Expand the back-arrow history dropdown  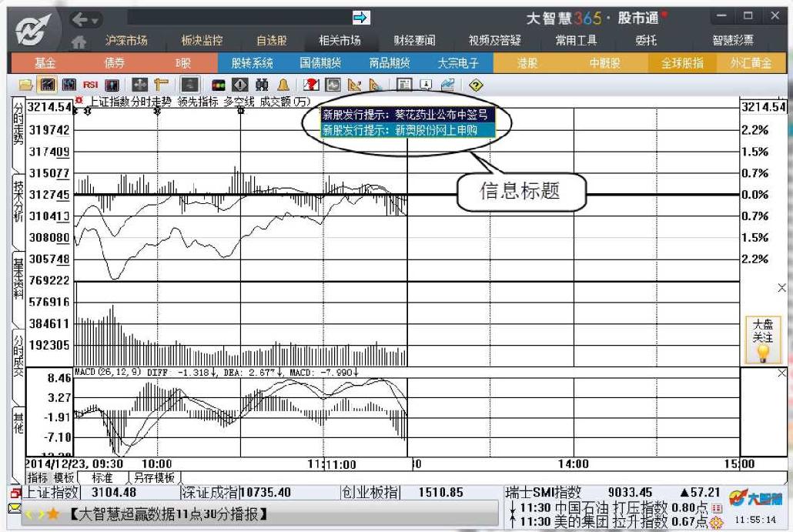click(95, 21)
